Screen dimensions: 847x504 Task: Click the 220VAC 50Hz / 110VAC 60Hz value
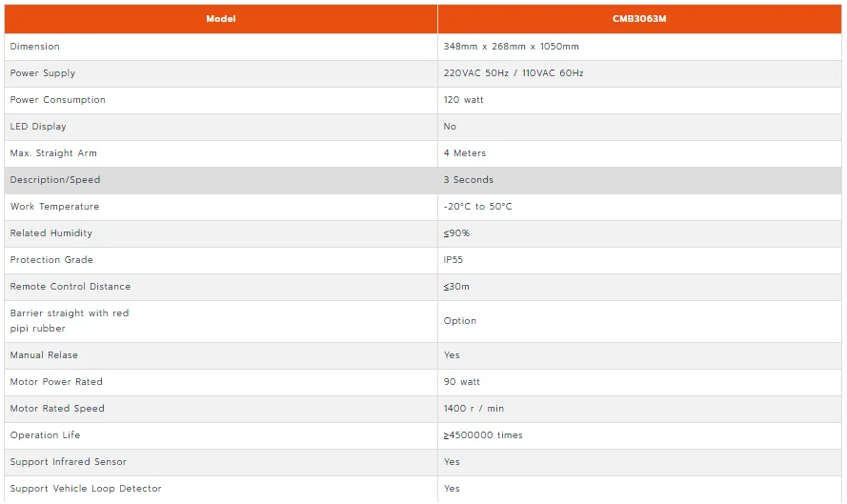[x=514, y=73]
